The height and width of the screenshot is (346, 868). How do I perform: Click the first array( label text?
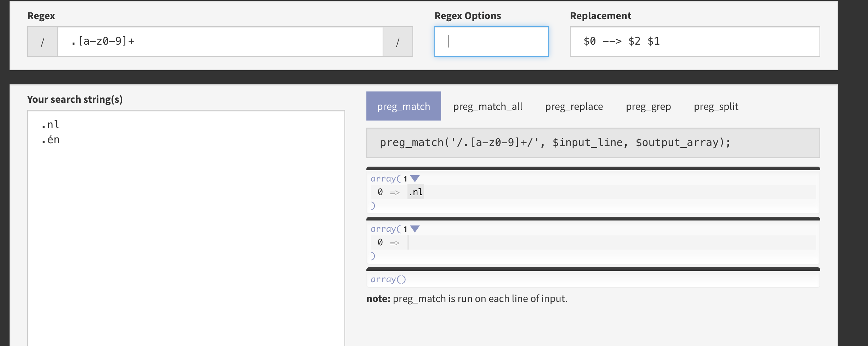tap(386, 178)
